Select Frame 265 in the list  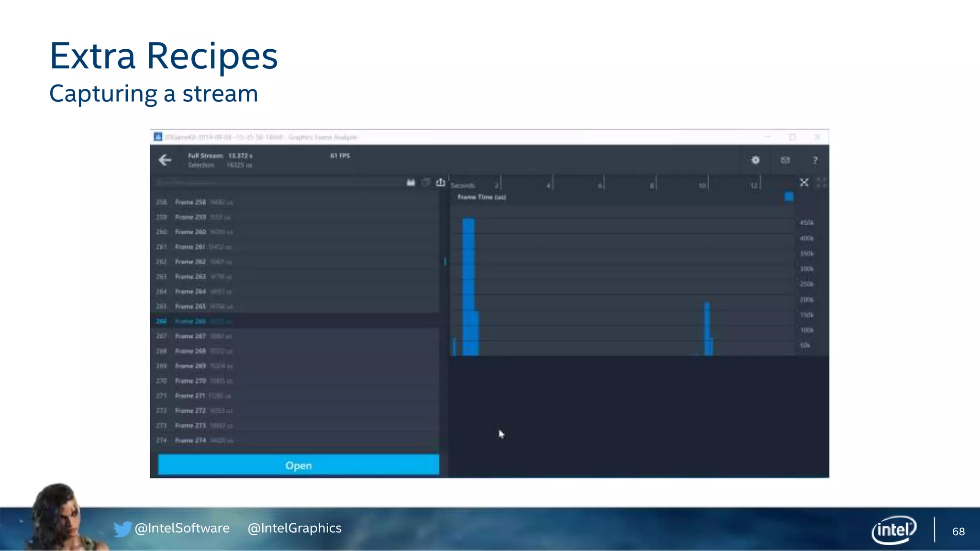tap(295, 306)
